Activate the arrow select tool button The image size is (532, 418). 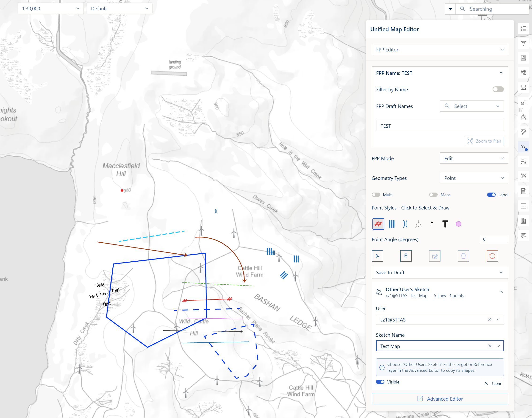point(377,256)
